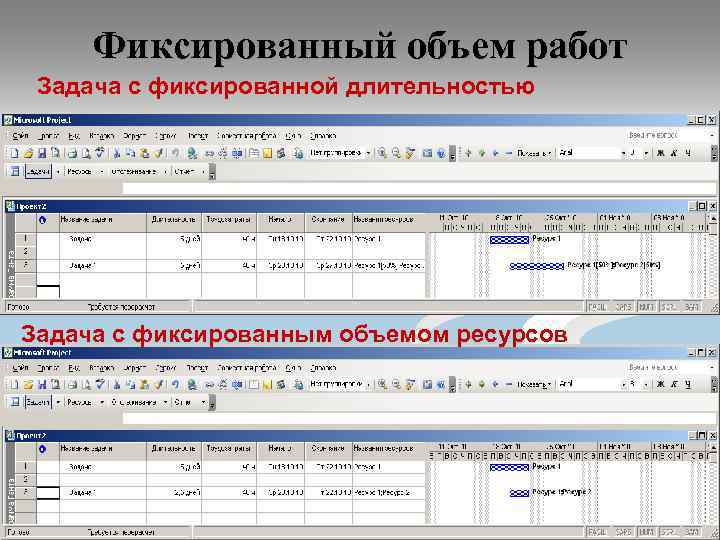The height and width of the screenshot is (540, 720).
Task: Open Совместная работа menu in upper window
Action: (x=246, y=136)
